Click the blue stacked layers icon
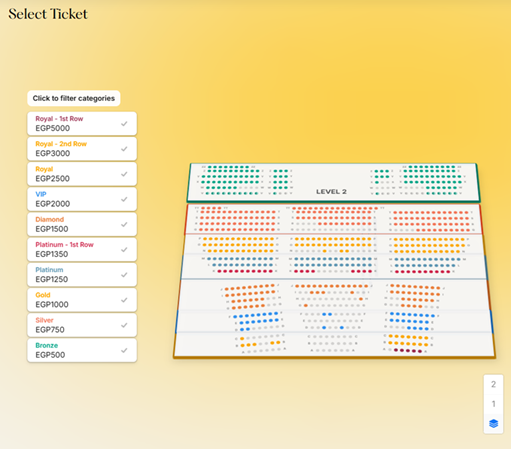511x449 pixels. 493,423
